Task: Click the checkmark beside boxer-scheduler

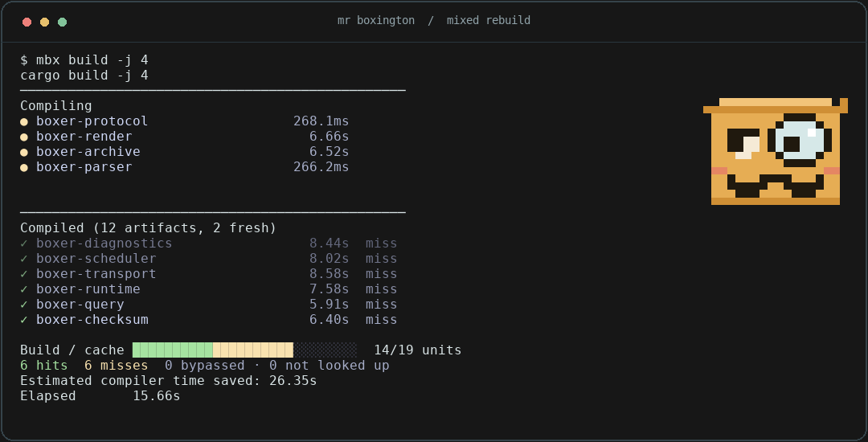Action: pyautogui.click(x=24, y=259)
